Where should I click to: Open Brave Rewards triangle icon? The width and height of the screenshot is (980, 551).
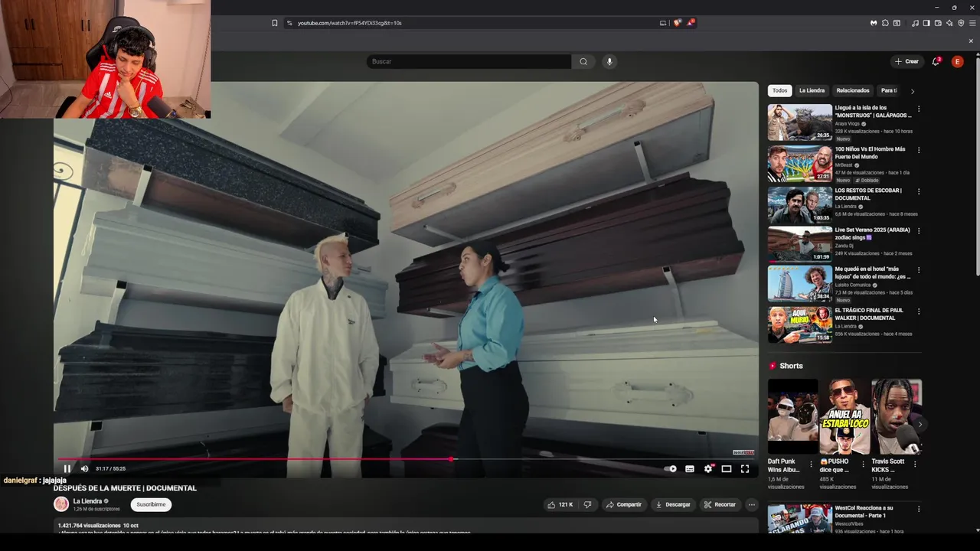690,23
